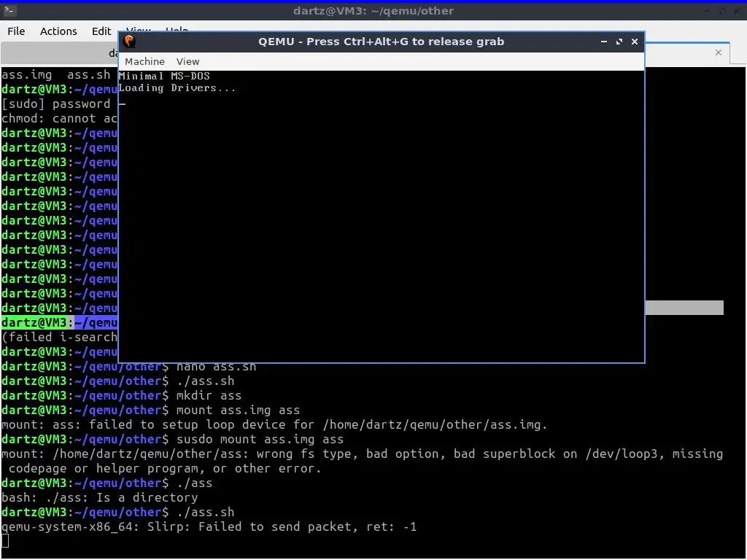Close the terminal tab with the X
Image resolution: width=747 pixels, height=560 pixels.
click(x=719, y=52)
